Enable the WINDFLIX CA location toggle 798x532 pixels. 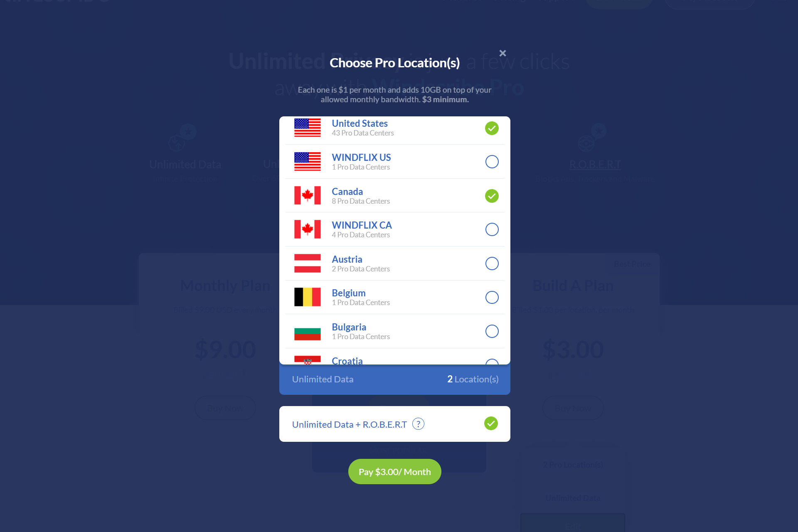pyautogui.click(x=492, y=230)
